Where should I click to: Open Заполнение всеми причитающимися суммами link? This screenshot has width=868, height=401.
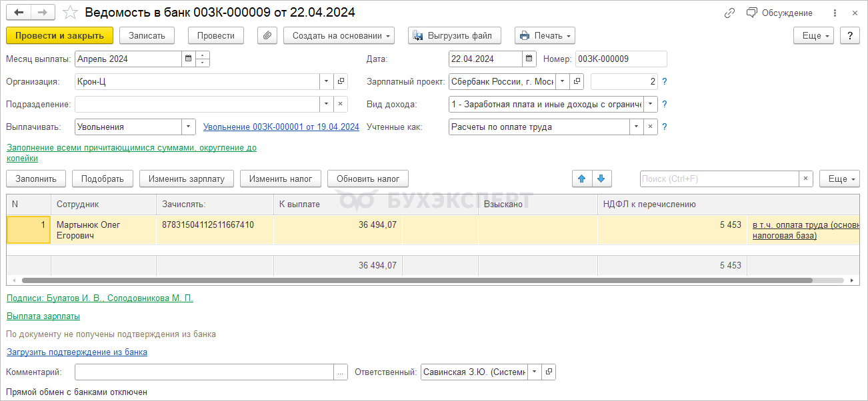131,153
